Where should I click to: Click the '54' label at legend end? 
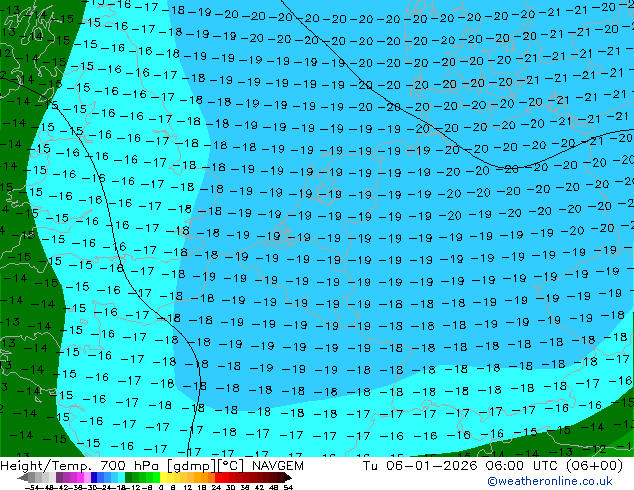288,487
